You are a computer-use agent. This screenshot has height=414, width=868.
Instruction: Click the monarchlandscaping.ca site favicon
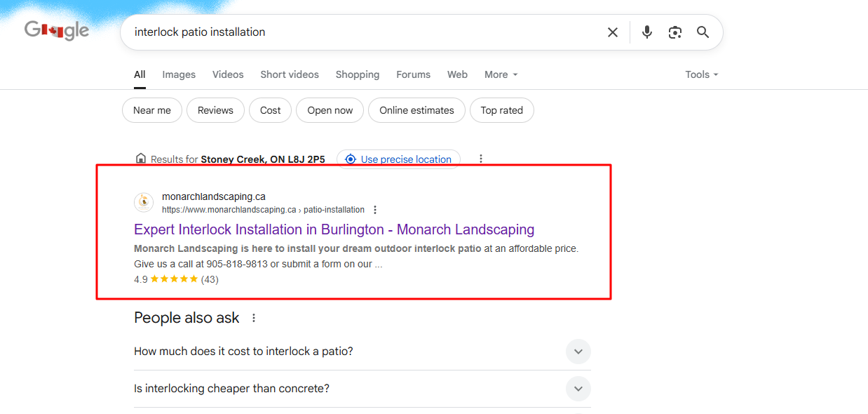point(144,203)
